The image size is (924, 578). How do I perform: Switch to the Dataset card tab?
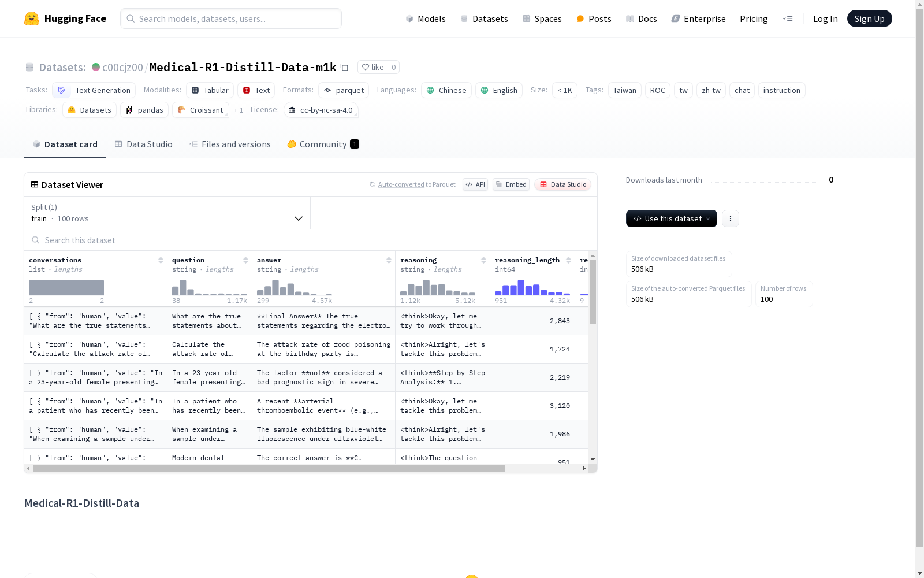[65, 144]
